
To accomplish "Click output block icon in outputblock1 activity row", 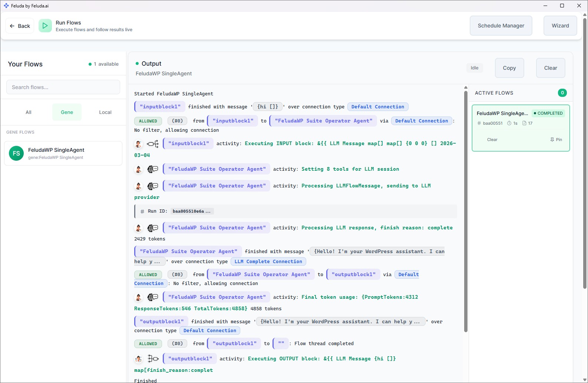I will click(x=153, y=359).
